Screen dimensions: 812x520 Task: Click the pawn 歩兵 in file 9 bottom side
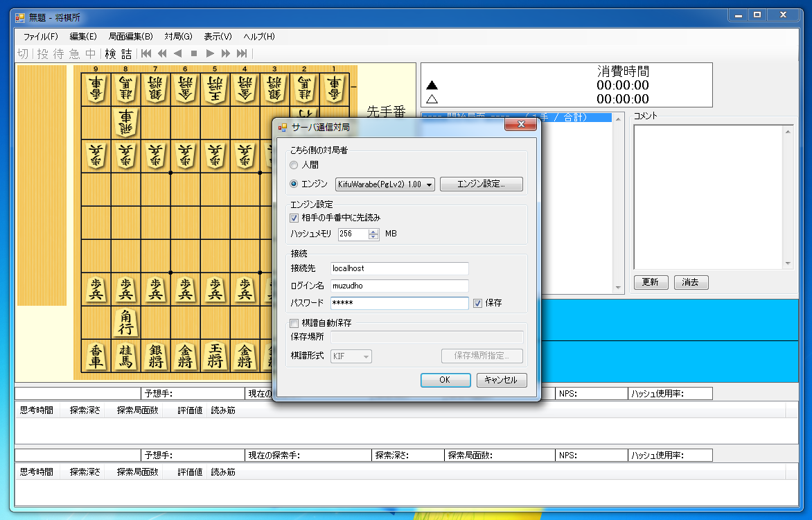[96, 289]
